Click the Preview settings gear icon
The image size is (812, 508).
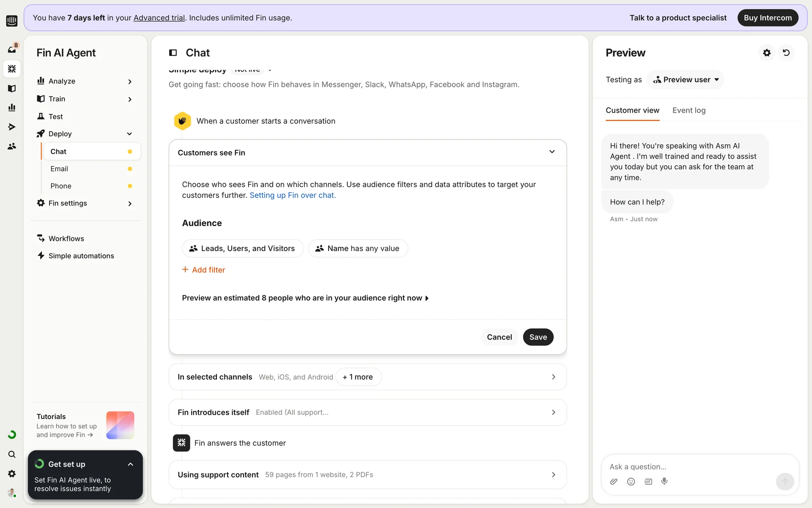[767, 53]
